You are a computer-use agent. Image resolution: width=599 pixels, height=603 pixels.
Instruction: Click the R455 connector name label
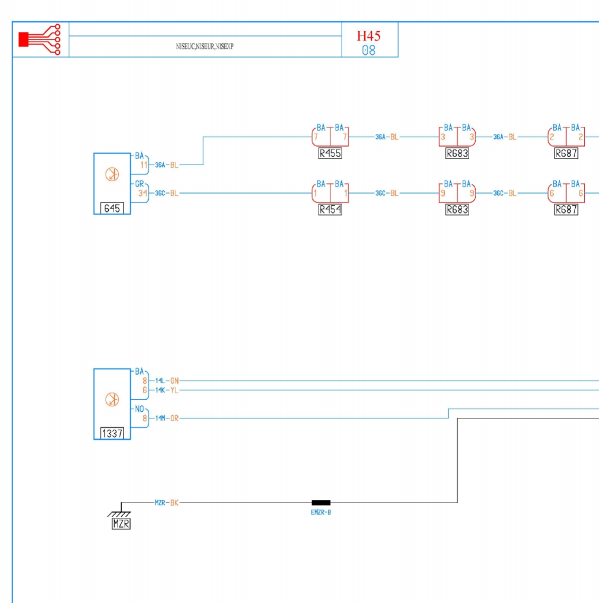(330, 153)
